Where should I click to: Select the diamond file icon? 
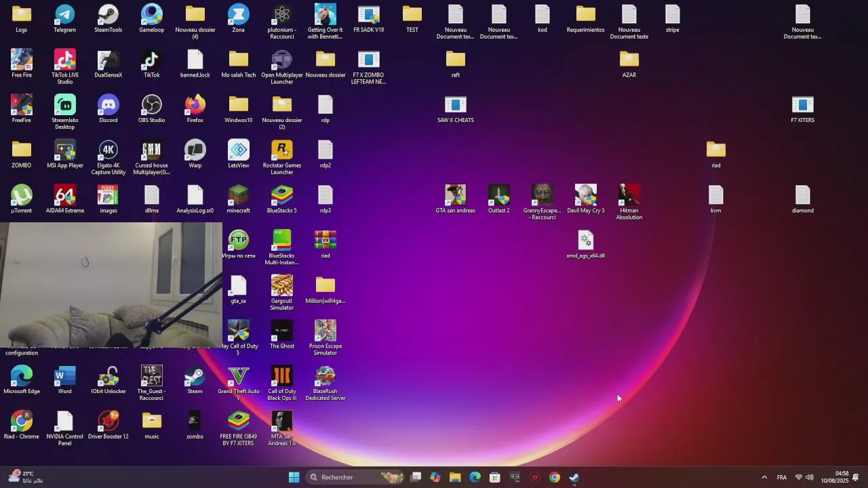click(803, 199)
